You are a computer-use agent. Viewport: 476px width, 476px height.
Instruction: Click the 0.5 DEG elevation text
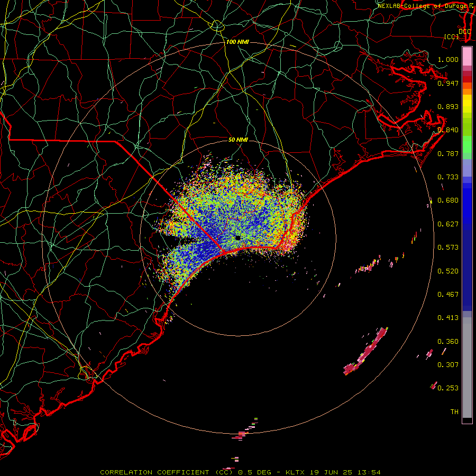pyautogui.click(x=254, y=472)
